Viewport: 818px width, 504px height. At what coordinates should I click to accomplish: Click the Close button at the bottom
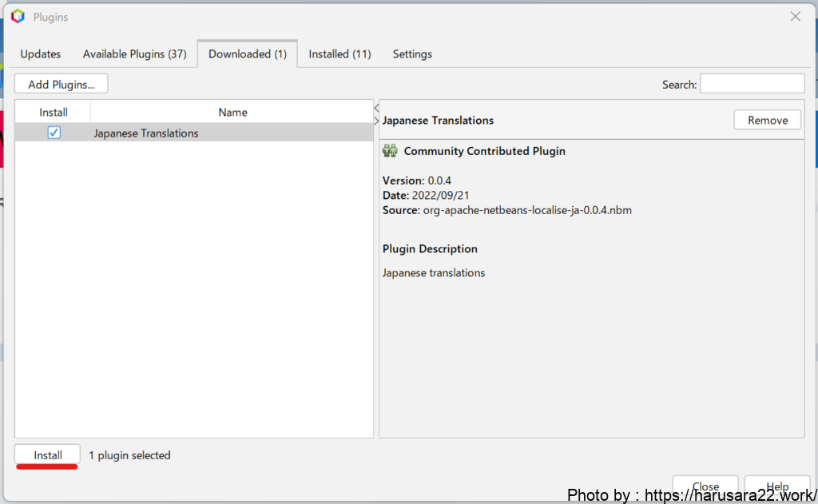705,486
